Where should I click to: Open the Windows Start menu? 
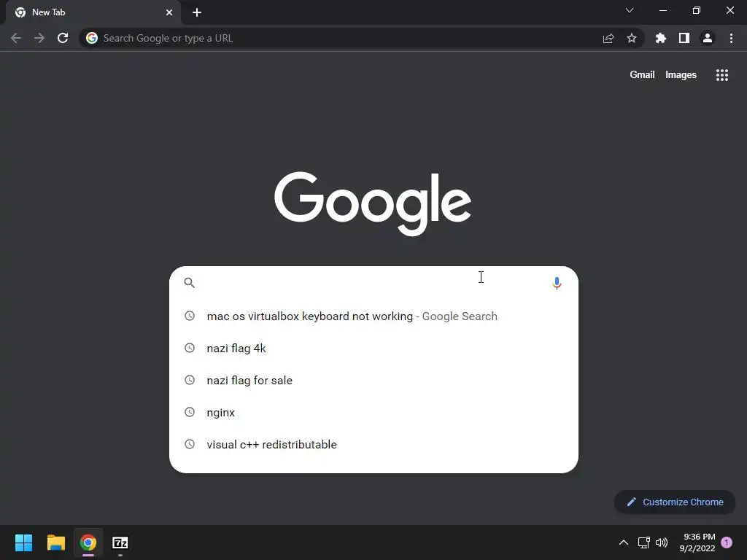24,542
